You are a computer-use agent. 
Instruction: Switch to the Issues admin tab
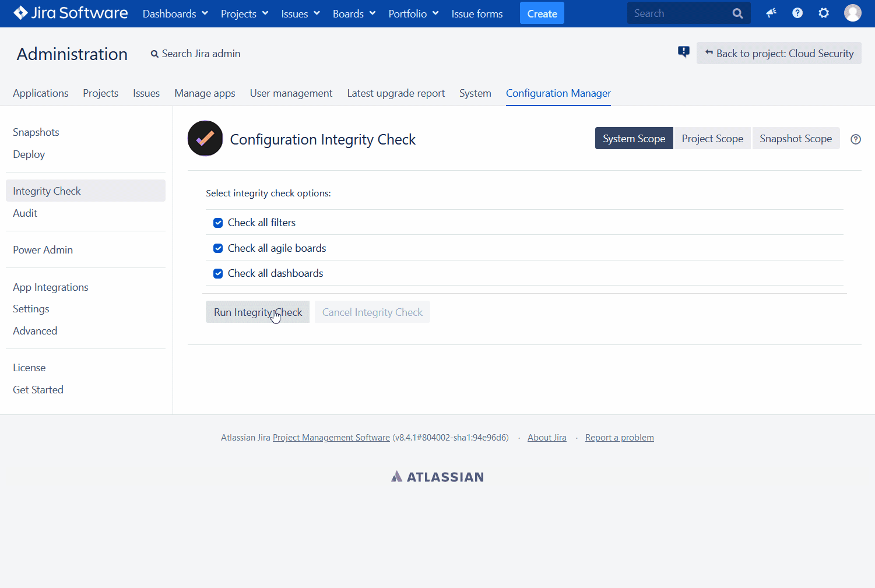[x=146, y=93]
